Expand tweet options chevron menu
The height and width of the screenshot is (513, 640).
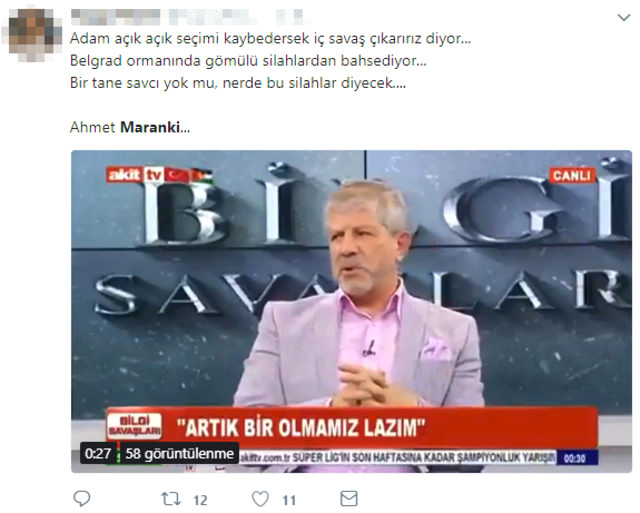(624, 18)
